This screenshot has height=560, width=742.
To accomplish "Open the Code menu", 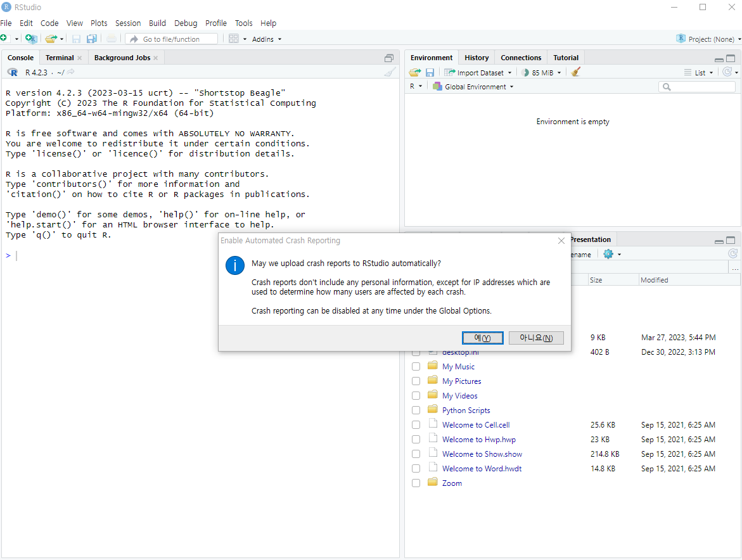I will [x=49, y=23].
